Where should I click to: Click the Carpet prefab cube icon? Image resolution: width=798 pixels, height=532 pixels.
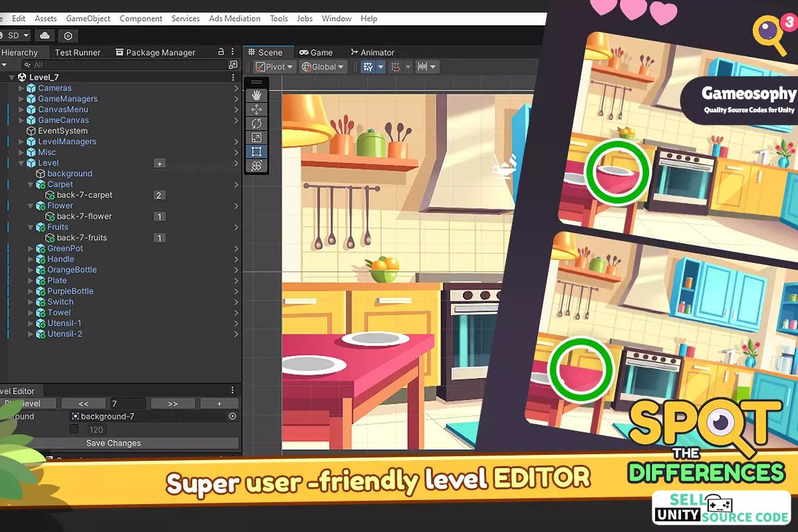pos(40,184)
